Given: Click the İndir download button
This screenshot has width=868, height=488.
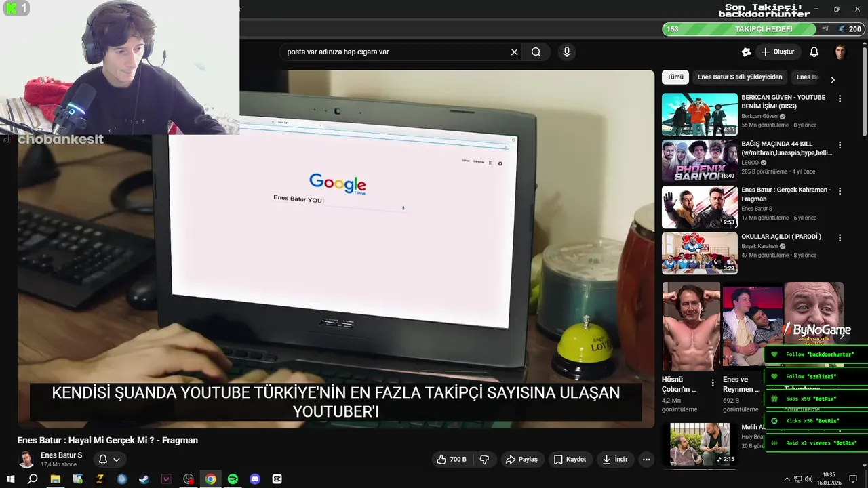Looking at the screenshot, I should point(615,460).
